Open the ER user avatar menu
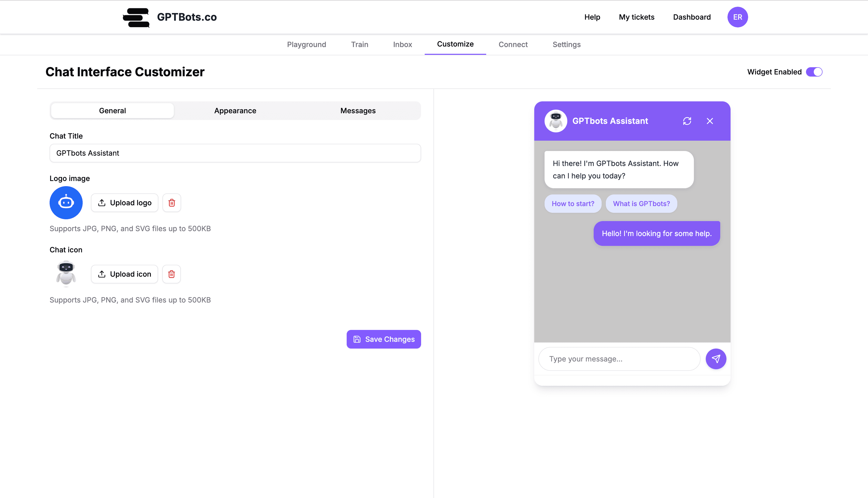 pos(738,17)
